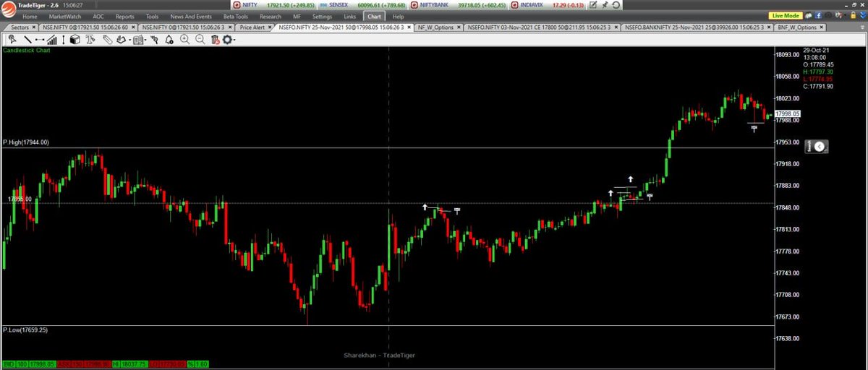Screen dimensions: 868x370
Task: Open chart settings gear icon
Action: pos(228,40)
